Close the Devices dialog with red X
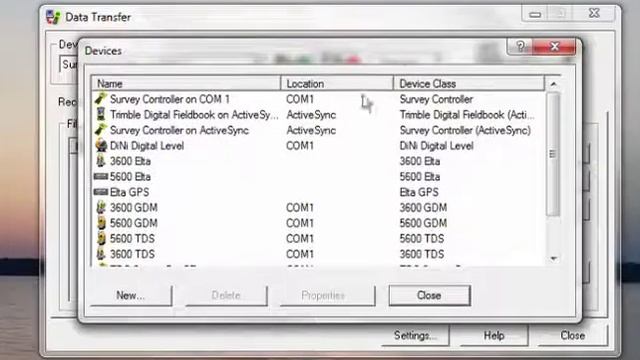 (554, 46)
